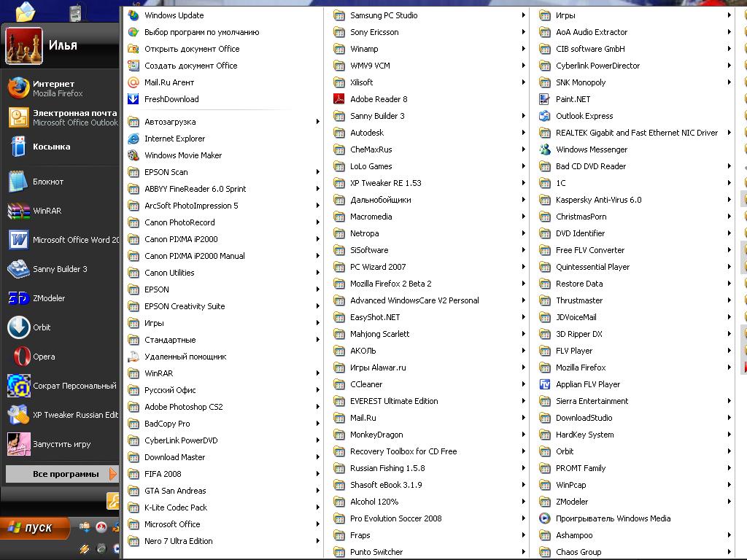Open Microsoft Office Word icon
747x560 pixels.
(18, 240)
